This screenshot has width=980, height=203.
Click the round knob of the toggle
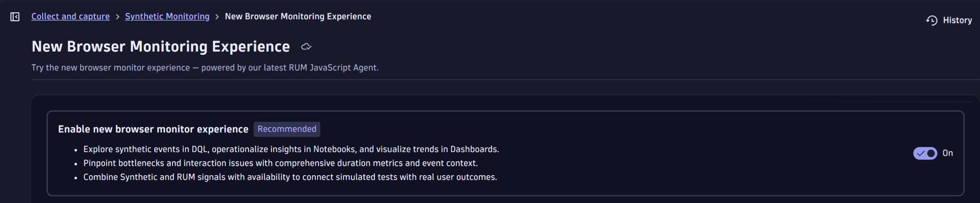tap(931, 153)
